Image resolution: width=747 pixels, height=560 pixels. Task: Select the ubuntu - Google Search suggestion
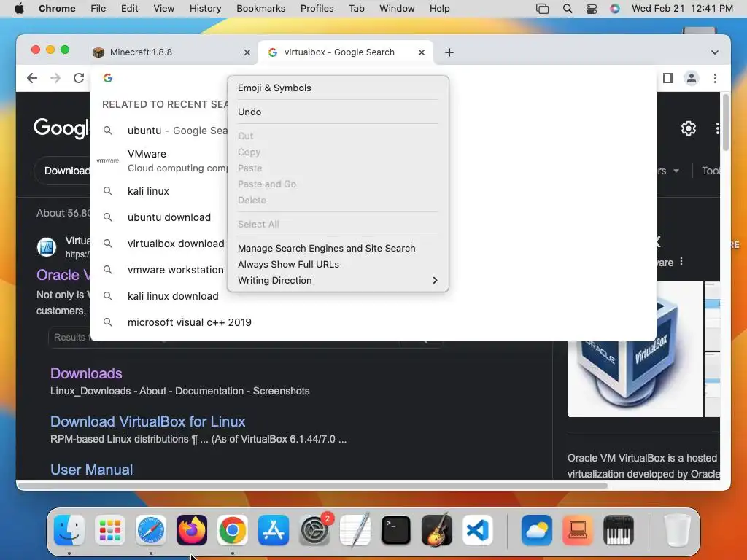pyautogui.click(x=160, y=131)
